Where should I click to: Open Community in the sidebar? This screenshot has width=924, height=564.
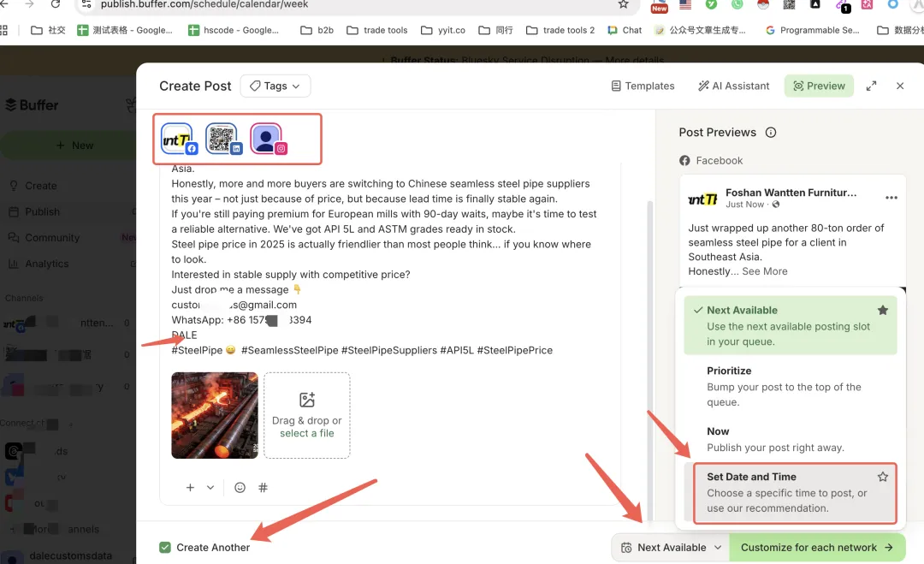coord(52,238)
